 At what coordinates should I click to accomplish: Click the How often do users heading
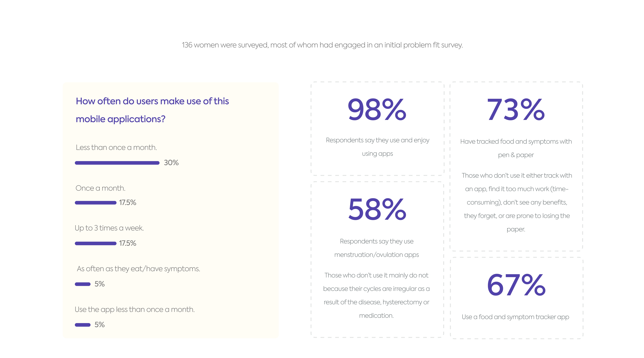point(152,110)
